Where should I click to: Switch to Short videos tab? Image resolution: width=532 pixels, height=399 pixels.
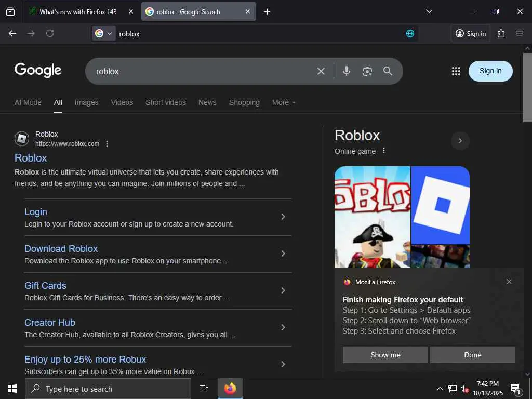coord(166,102)
